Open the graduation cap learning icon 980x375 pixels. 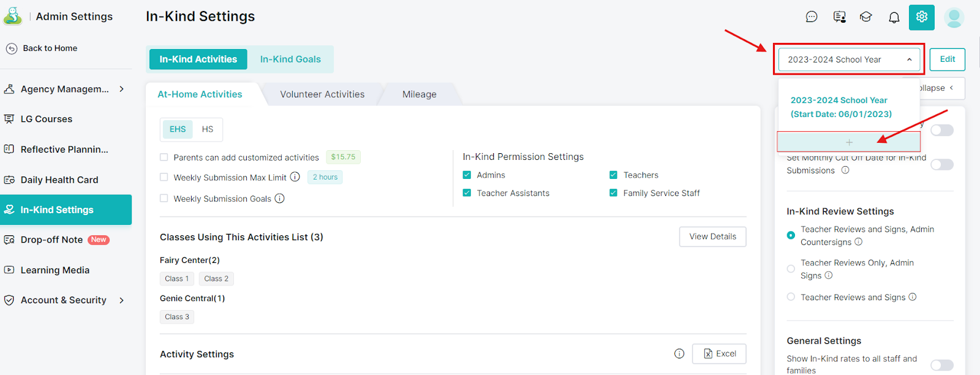pyautogui.click(x=865, y=17)
